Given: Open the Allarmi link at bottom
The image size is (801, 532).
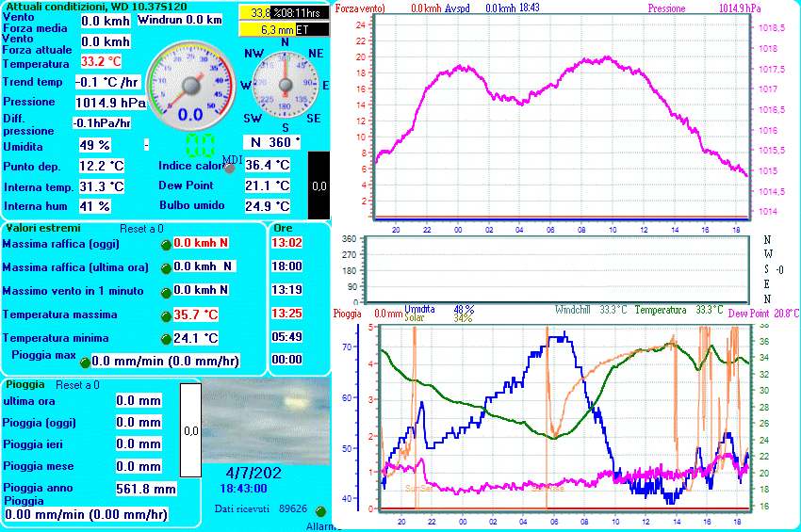Looking at the screenshot, I should coord(323,526).
